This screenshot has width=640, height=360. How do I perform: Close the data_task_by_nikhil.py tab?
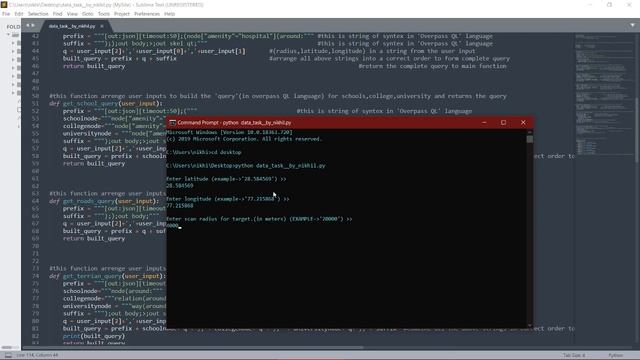[x=102, y=26]
